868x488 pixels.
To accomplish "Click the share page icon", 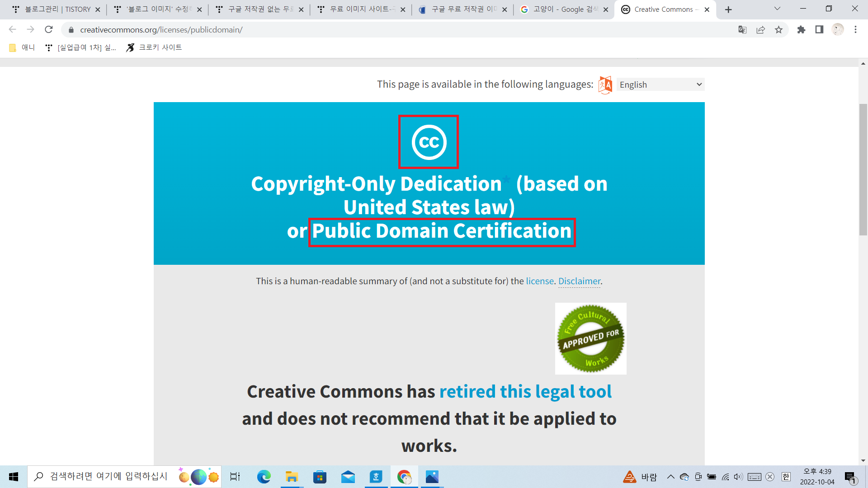I will pyautogui.click(x=760, y=30).
